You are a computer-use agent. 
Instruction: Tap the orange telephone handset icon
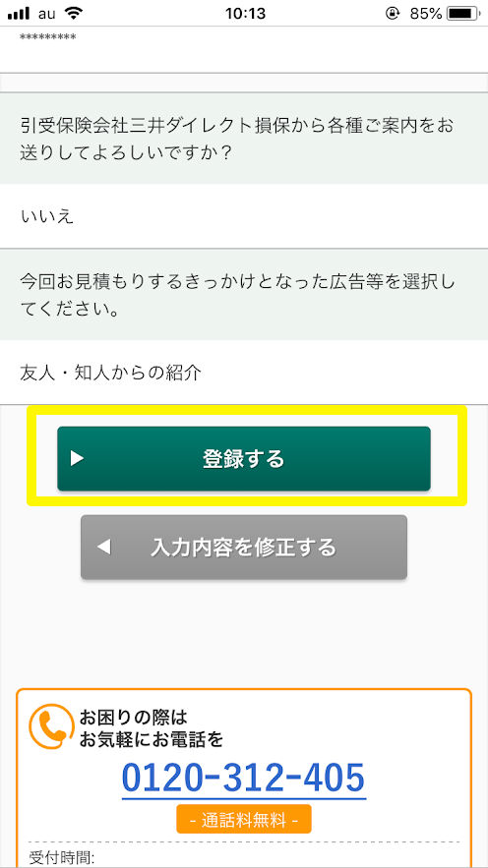coord(51,726)
